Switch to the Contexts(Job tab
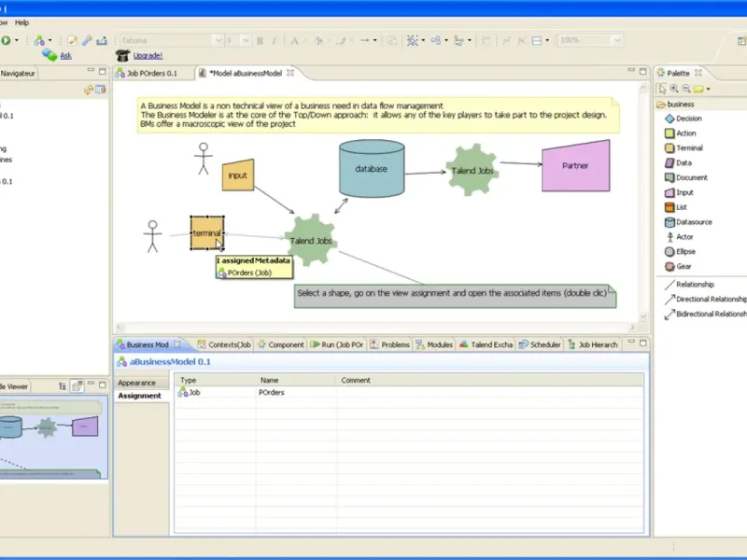Screen dimensions: 747x560 (224, 344)
